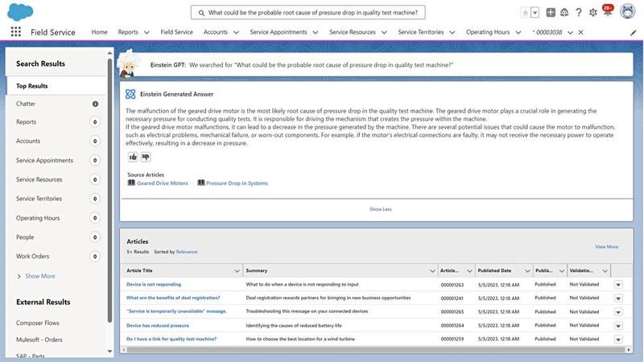
Task: Open Validation column menu chevron
Action: (605, 271)
